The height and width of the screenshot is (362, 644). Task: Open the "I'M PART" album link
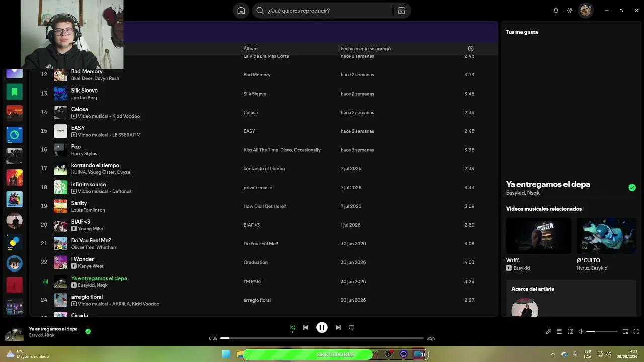pos(253,282)
